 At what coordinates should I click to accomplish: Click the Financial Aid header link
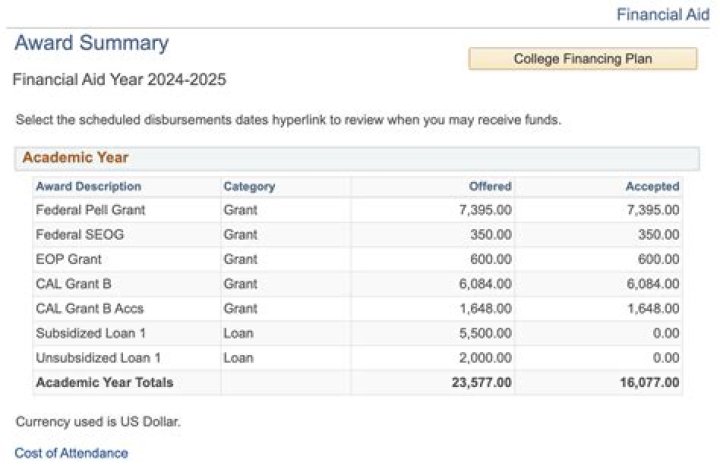pos(663,14)
